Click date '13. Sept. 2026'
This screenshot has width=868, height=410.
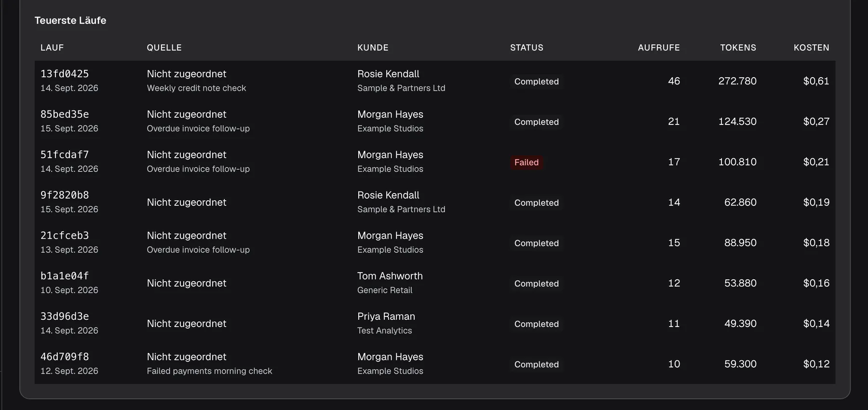click(69, 250)
